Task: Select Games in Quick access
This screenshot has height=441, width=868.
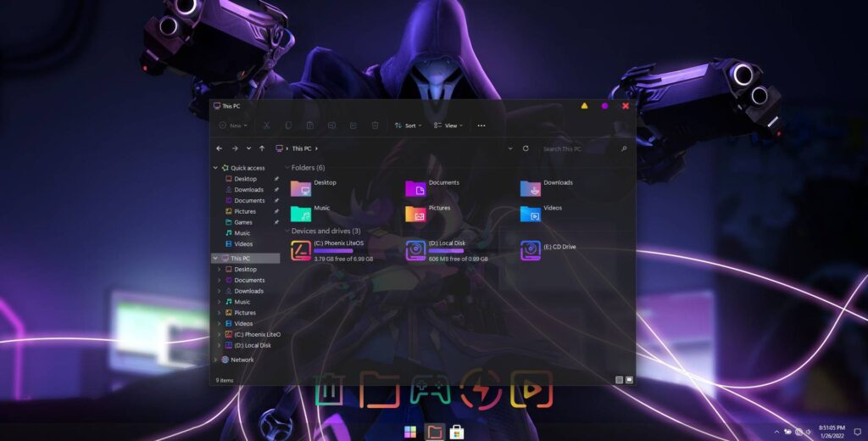Action: click(243, 222)
